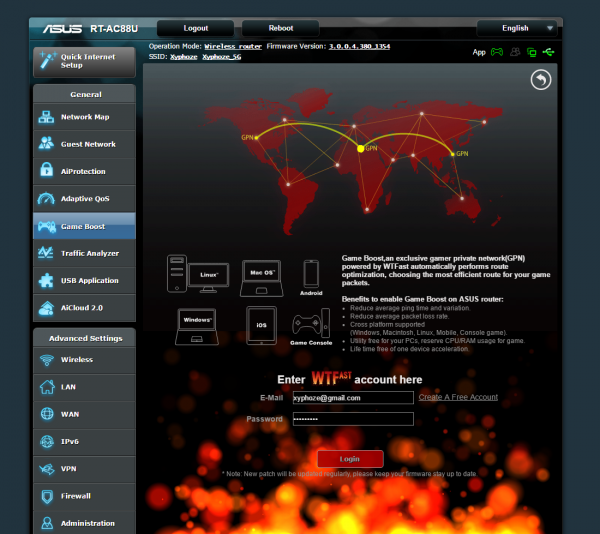
Task: Click the Windows laptop icon
Action: click(x=197, y=326)
